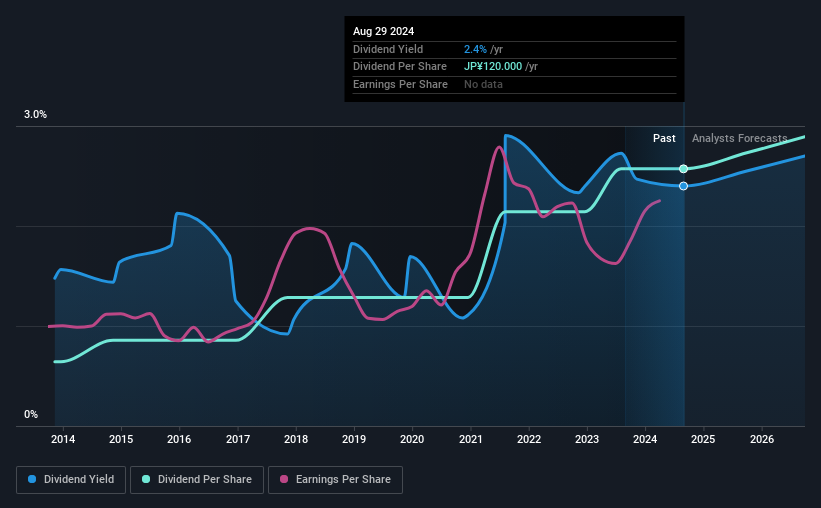Click the pink Earnings Per Share legend dot
Viewport: 821px width, 508px height.
click(284, 479)
